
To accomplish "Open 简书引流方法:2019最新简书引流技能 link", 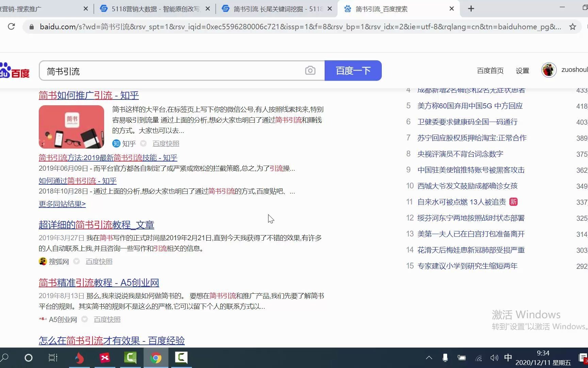I will coord(108,158).
